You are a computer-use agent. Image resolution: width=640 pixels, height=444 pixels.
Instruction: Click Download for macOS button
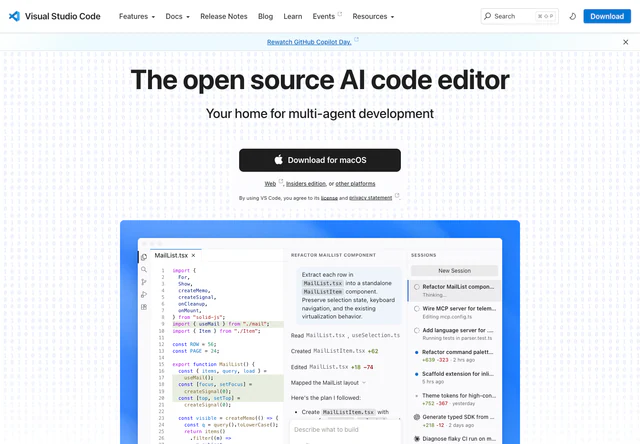(x=320, y=160)
